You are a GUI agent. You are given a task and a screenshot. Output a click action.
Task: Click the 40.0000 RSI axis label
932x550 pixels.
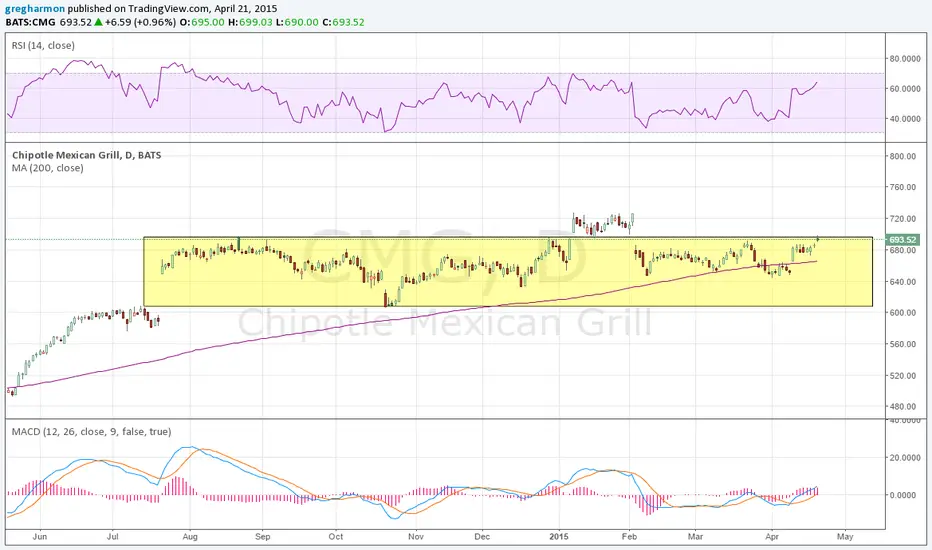(905, 119)
